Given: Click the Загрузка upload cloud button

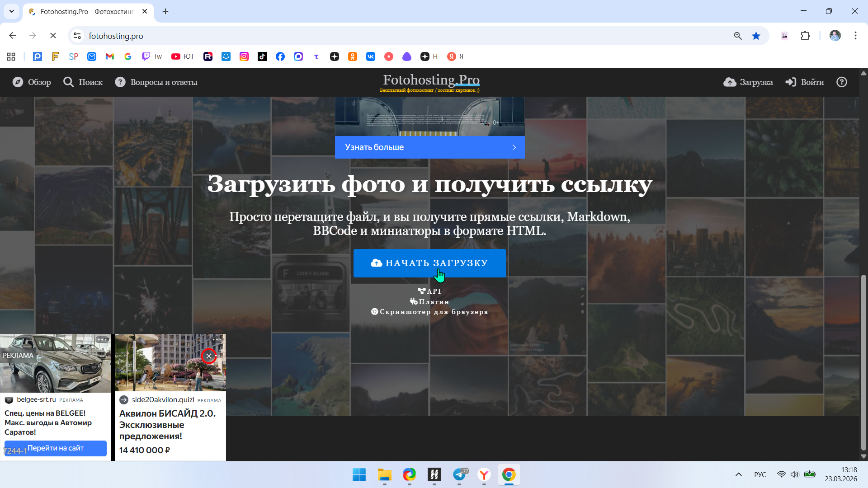Looking at the screenshot, I should [x=748, y=82].
